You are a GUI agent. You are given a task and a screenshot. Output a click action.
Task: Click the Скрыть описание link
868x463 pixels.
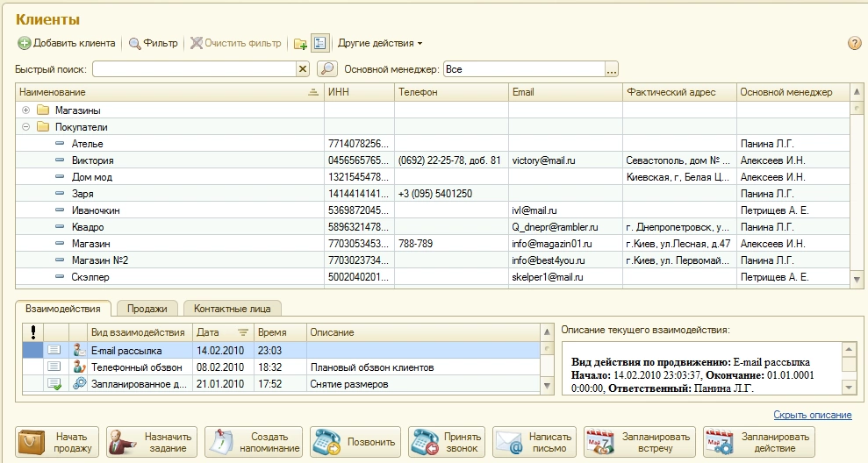(x=813, y=415)
